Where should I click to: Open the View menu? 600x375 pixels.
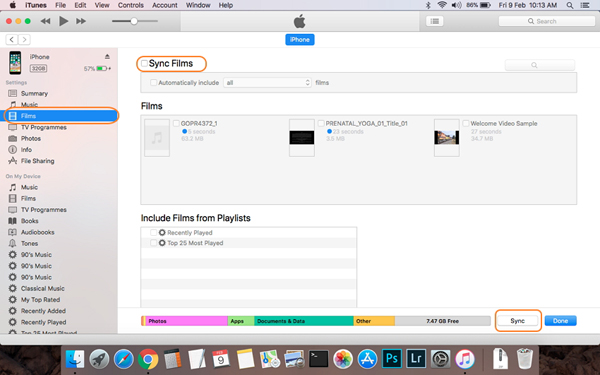click(102, 5)
